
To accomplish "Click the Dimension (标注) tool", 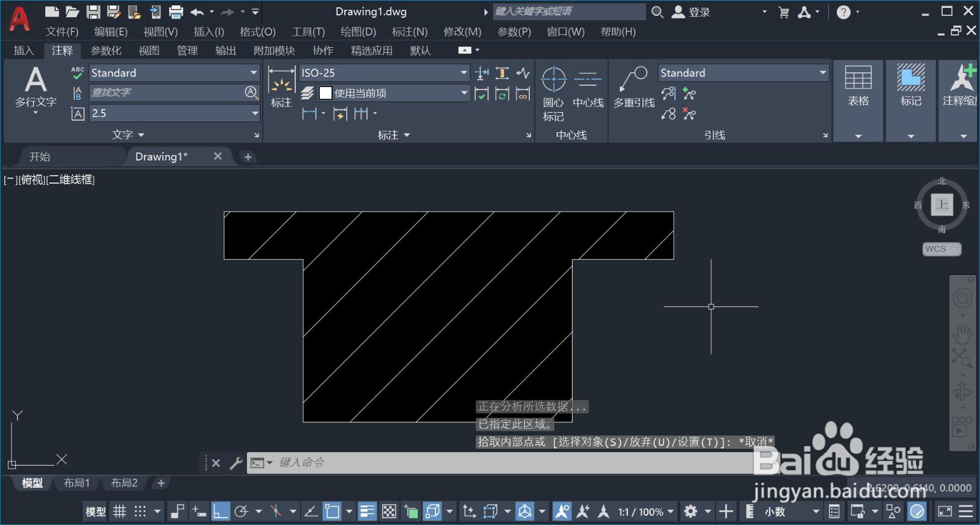I will pos(281,88).
